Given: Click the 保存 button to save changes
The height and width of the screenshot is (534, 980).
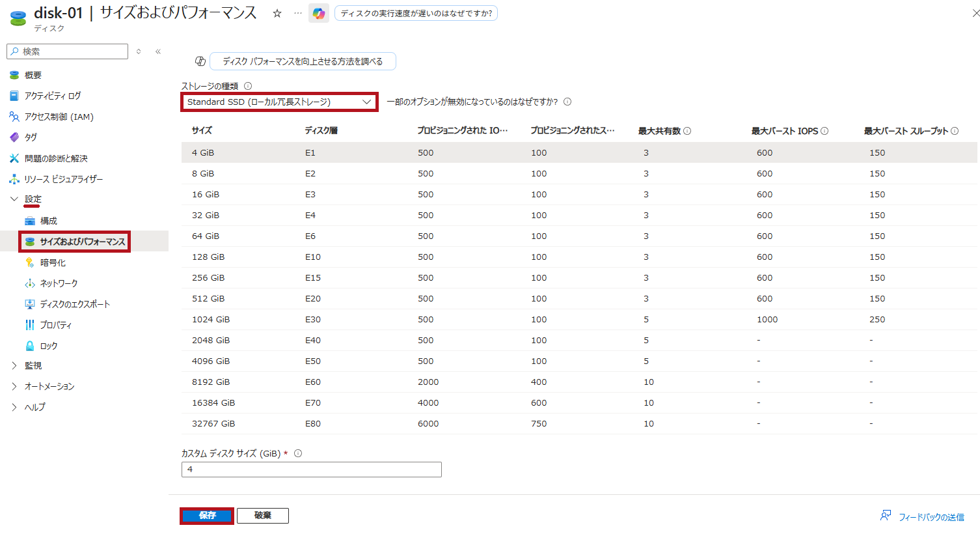Looking at the screenshot, I should pyautogui.click(x=206, y=515).
